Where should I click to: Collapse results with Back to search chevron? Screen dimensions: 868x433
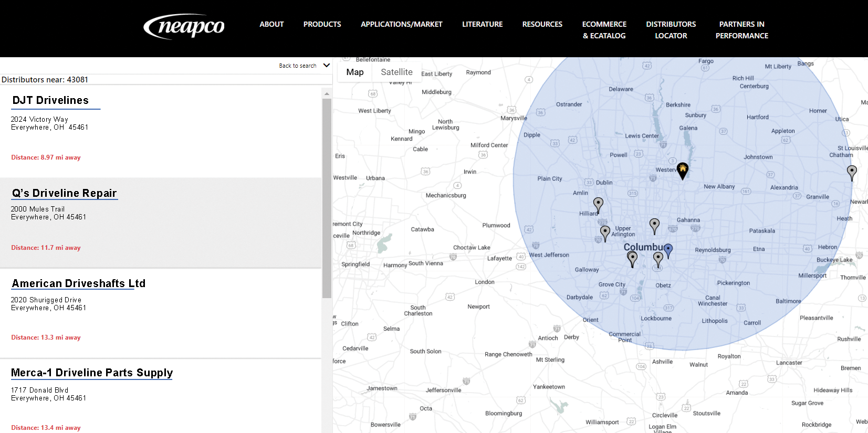click(327, 66)
